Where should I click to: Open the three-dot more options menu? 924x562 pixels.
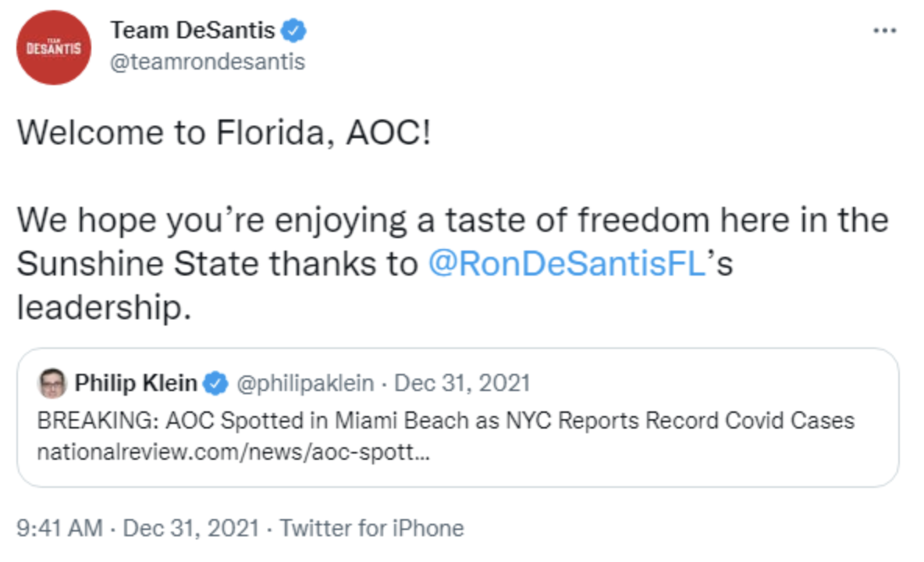point(884,31)
